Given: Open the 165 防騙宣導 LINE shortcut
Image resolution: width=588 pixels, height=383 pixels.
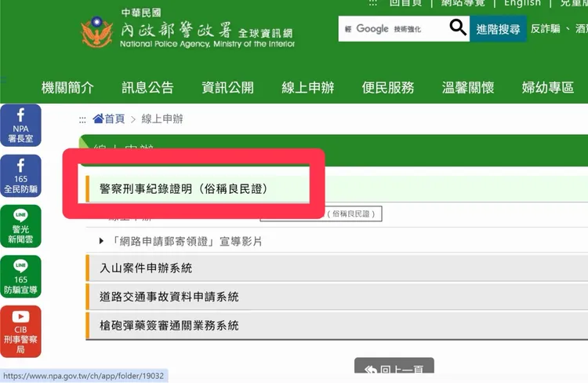Looking at the screenshot, I should point(20,276).
